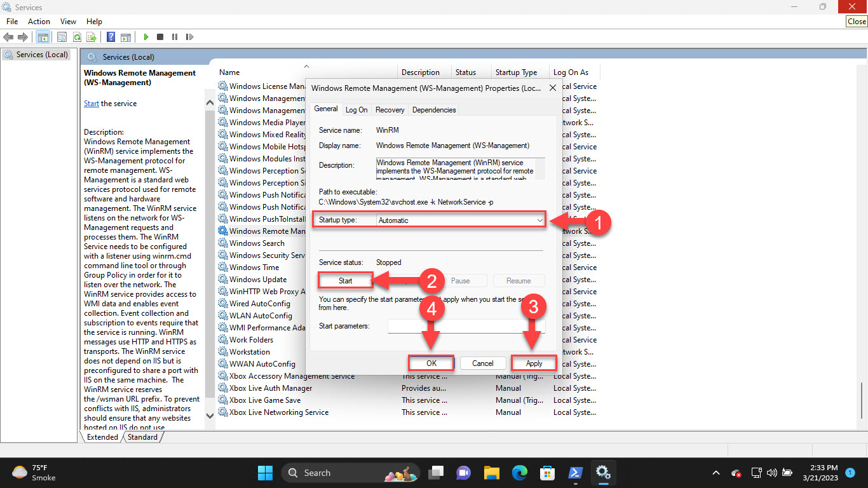This screenshot has height=488, width=868.
Task: Click the Apply button
Action: pos(534,363)
